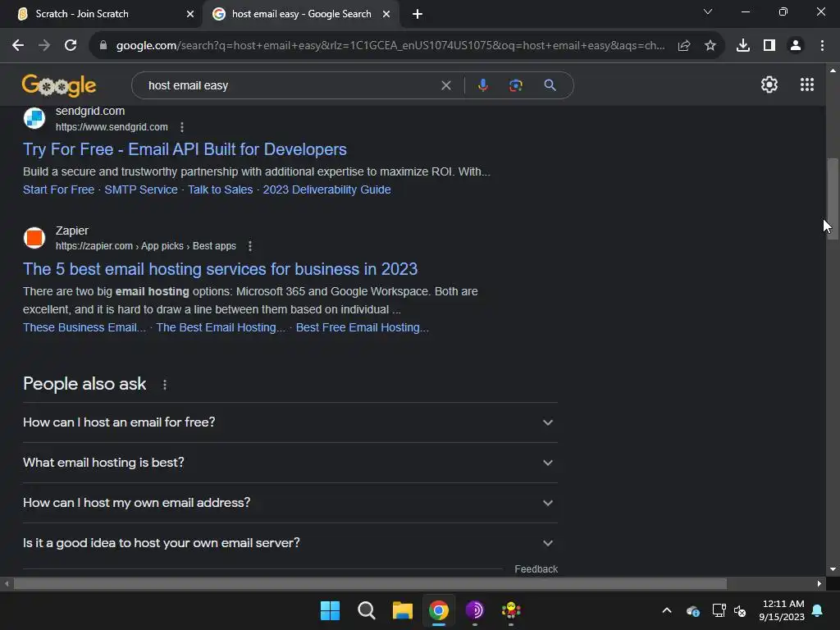This screenshot has width=840, height=630.
Task: Search by image with Google Lens
Action: pyautogui.click(x=515, y=85)
